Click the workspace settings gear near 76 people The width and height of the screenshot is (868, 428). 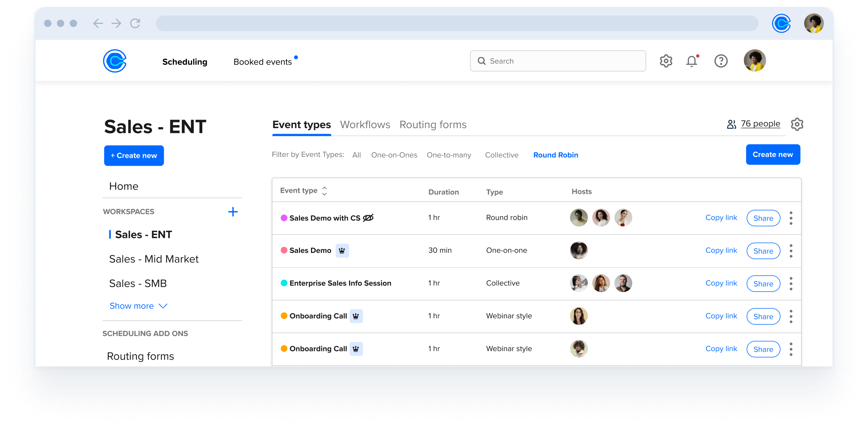797,124
